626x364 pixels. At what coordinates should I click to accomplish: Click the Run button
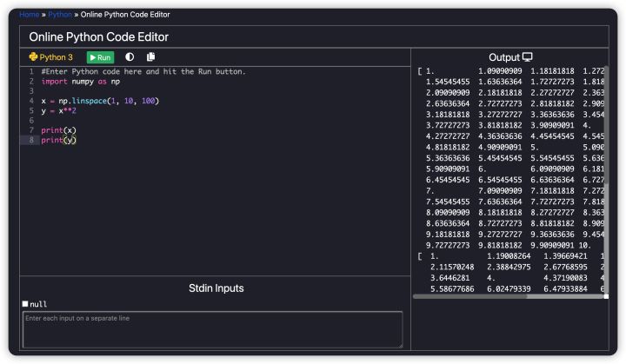100,57
